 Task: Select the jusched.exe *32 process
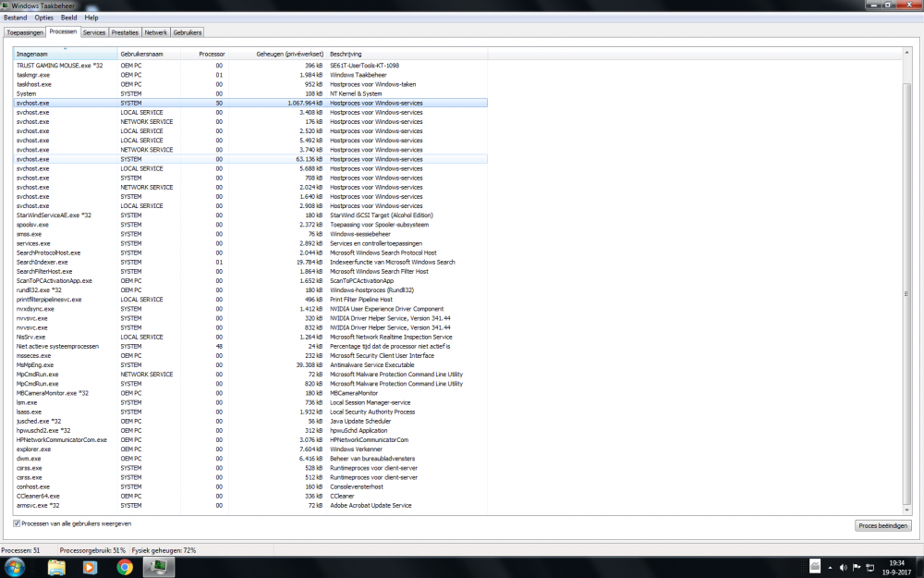click(250, 421)
